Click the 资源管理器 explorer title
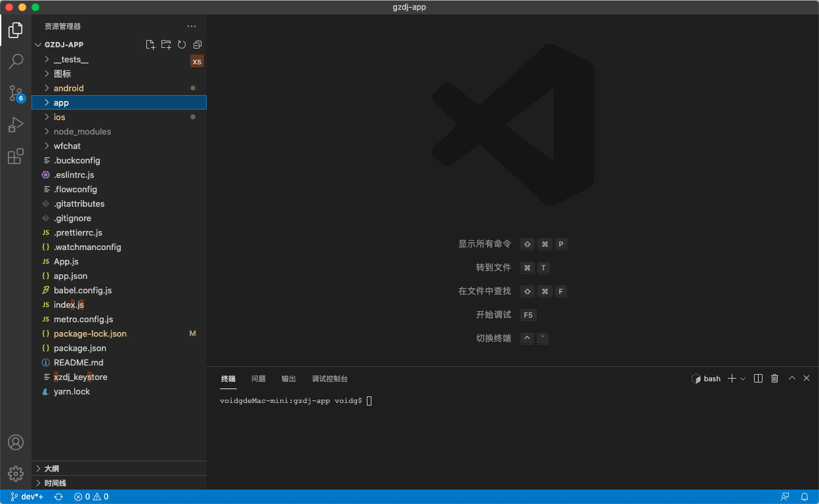The width and height of the screenshot is (819, 504). [63, 26]
